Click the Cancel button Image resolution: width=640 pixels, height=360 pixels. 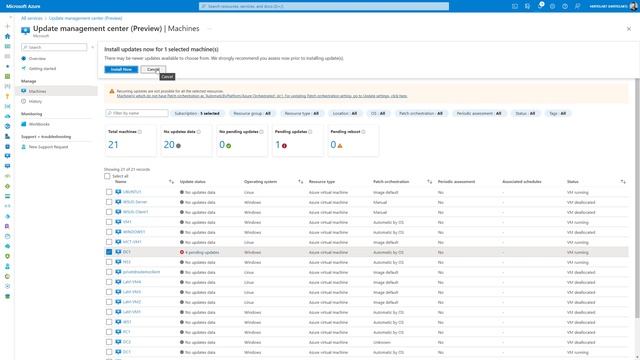[x=153, y=69]
